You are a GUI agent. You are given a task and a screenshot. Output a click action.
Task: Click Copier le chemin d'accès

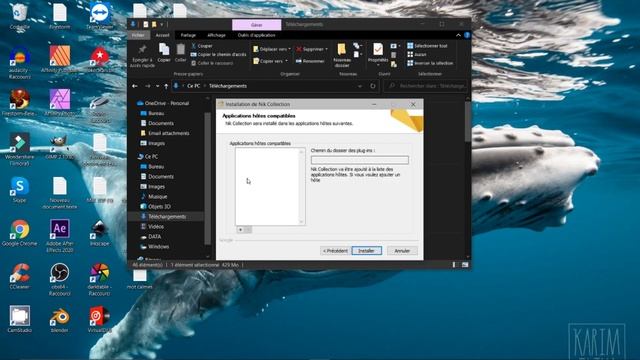218,54
